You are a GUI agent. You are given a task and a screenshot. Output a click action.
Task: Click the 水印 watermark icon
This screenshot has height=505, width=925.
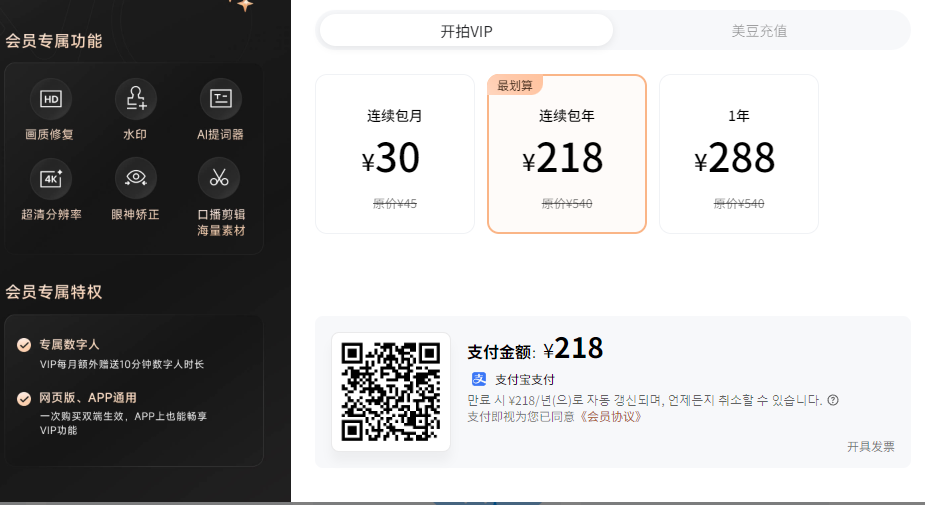point(135,98)
